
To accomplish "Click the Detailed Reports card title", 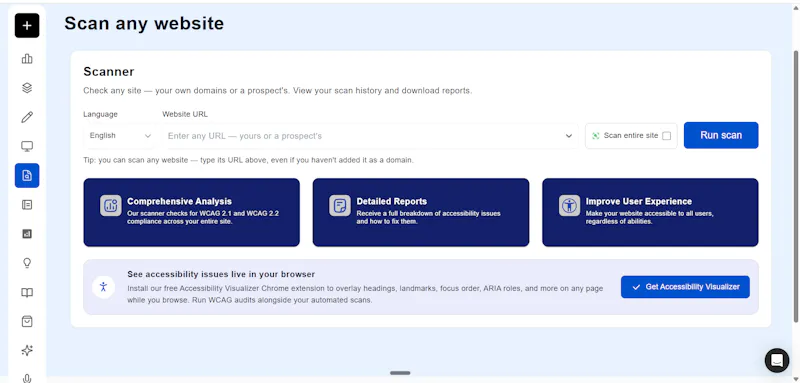I will 392,201.
